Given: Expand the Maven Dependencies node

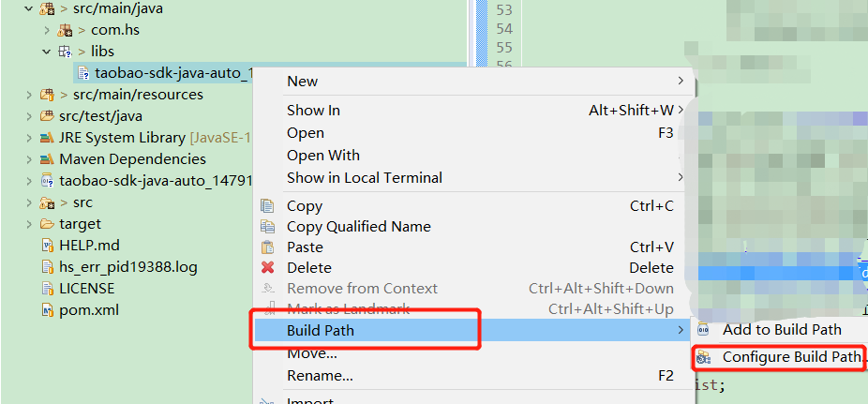Looking at the screenshot, I should pyautogui.click(x=29, y=159).
